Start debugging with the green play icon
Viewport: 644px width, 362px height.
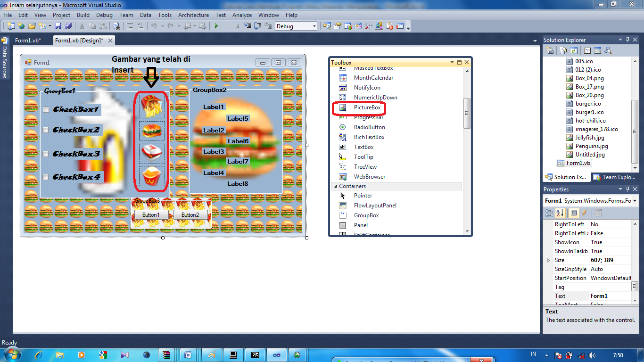(x=216, y=26)
